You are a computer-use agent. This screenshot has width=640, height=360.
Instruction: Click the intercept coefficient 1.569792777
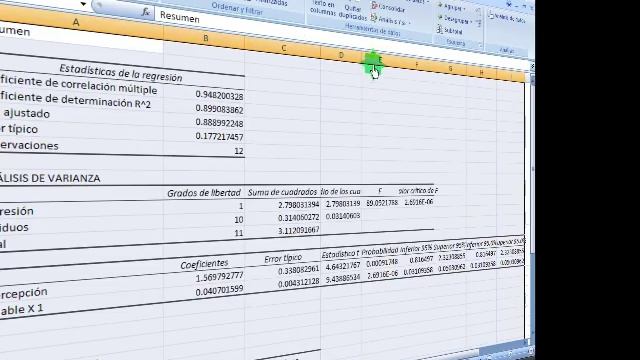[x=219, y=277]
